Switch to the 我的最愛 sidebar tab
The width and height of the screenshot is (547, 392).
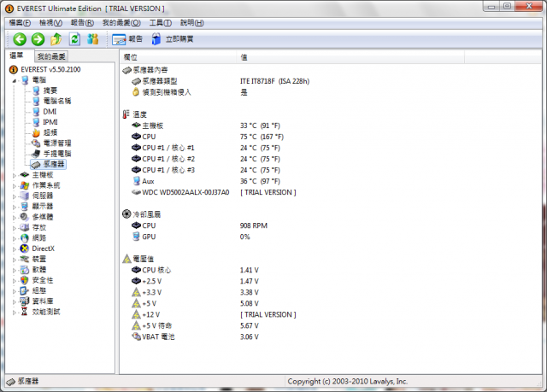[51, 56]
